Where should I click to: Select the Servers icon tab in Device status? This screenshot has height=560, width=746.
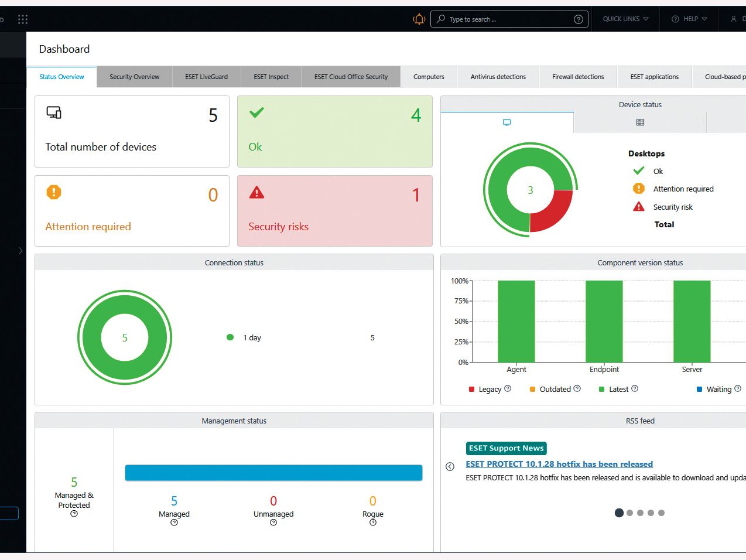(x=640, y=122)
